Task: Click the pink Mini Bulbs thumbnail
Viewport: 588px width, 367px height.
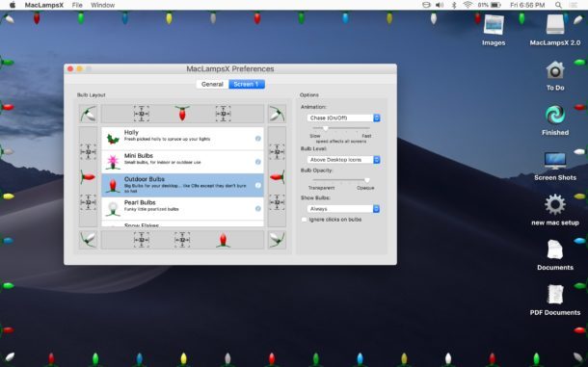Action: point(113,162)
